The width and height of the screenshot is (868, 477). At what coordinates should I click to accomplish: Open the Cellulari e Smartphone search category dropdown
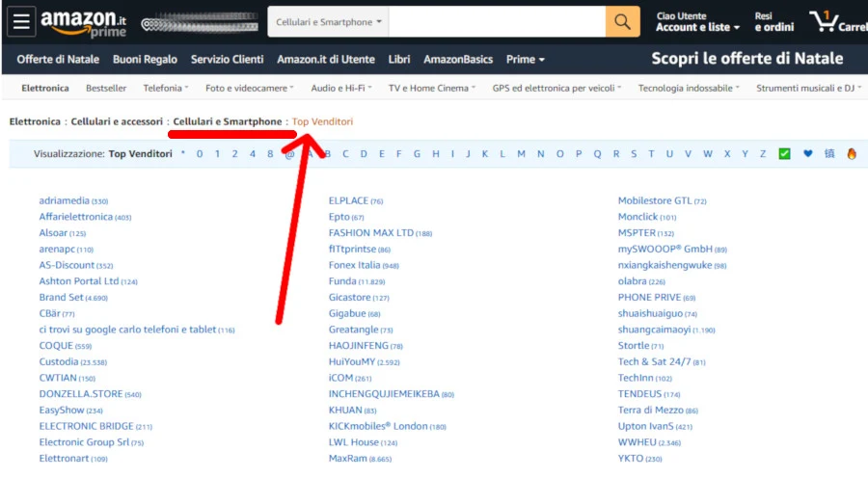point(328,21)
